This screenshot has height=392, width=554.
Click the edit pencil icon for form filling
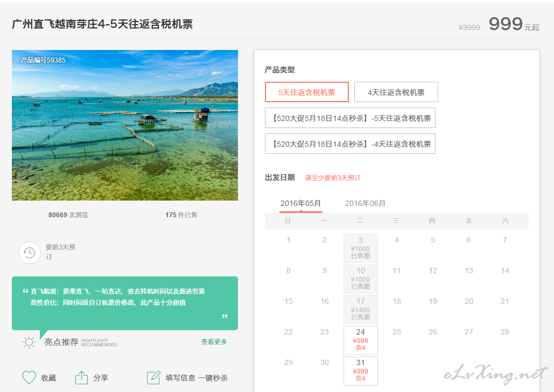pos(153,377)
